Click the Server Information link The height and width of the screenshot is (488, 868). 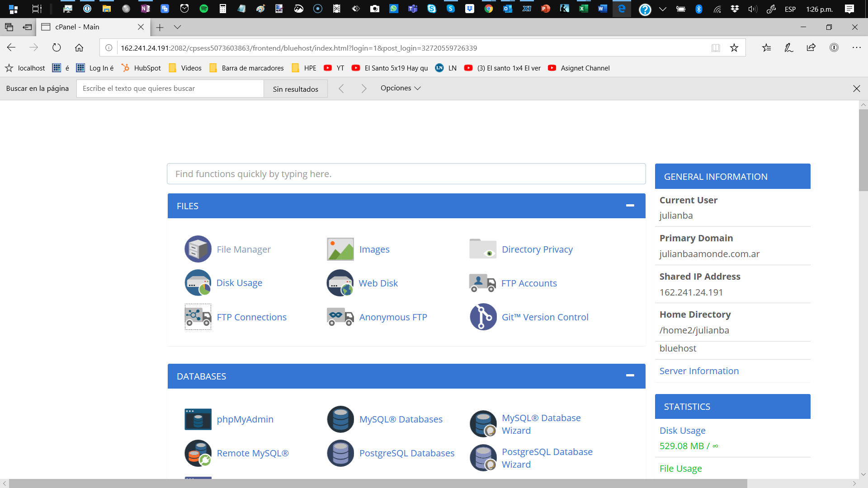coord(699,371)
